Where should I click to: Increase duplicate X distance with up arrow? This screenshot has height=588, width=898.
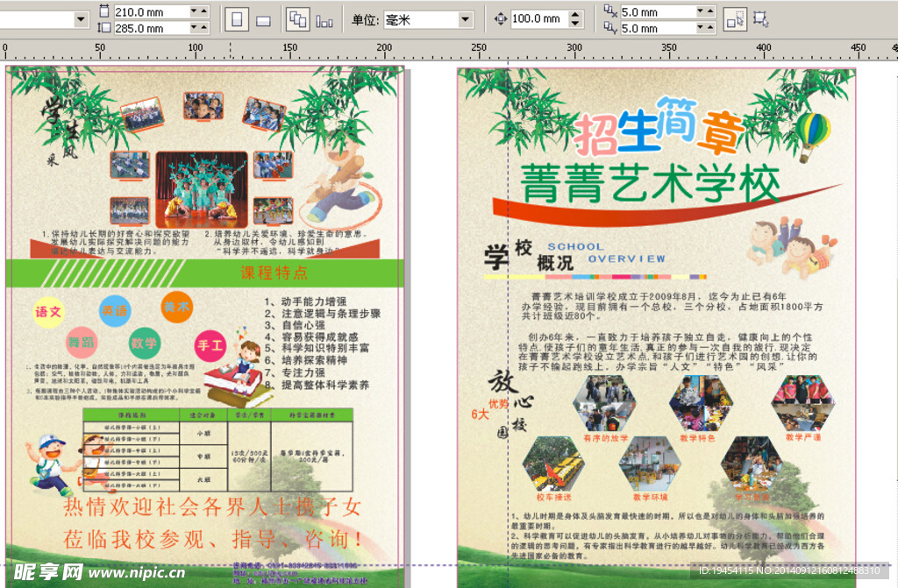click(710, 11)
